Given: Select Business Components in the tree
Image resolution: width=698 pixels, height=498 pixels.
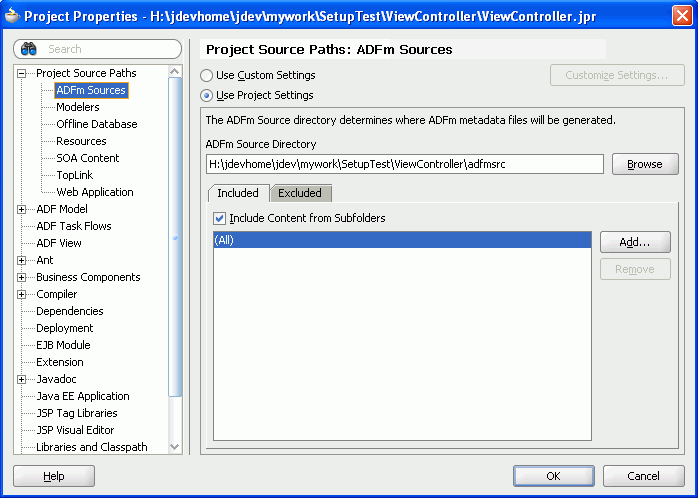Looking at the screenshot, I should click(x=88, y=277).
